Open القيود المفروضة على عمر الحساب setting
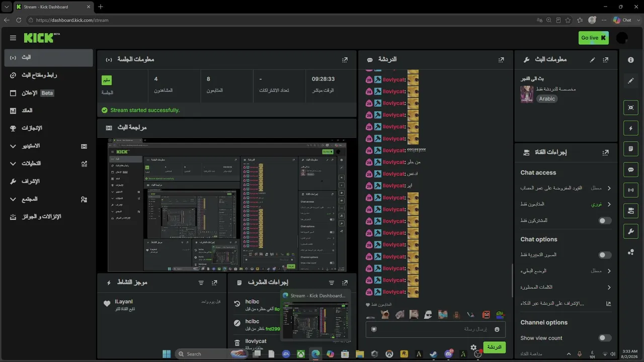Viewport: 644px width, 362px height. click(x=566, y=188)
